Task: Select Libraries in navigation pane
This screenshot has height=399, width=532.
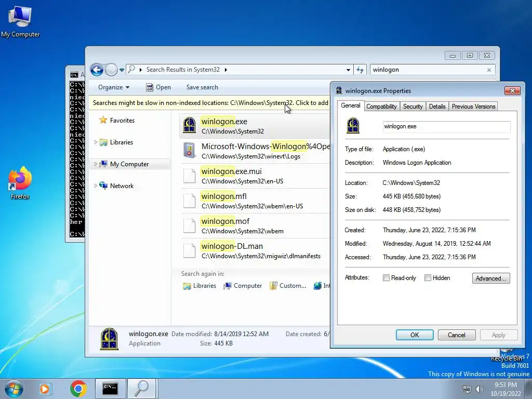Action: tap(122, 142)
